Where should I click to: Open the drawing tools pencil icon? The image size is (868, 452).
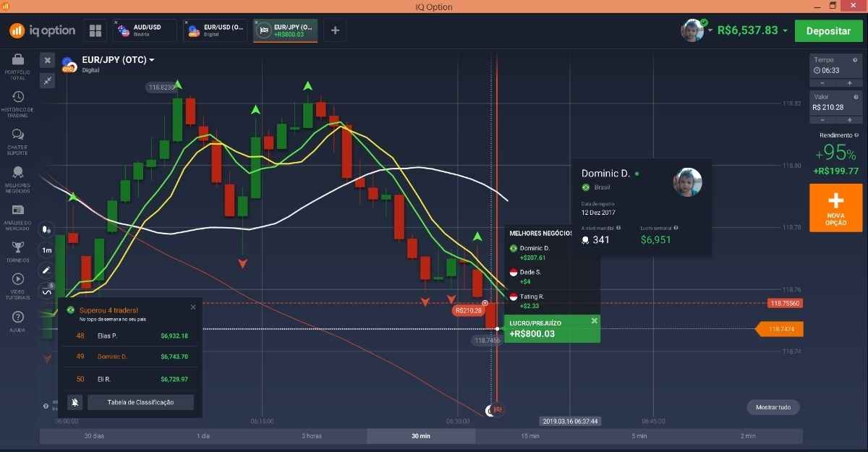[x=47, y=270]
